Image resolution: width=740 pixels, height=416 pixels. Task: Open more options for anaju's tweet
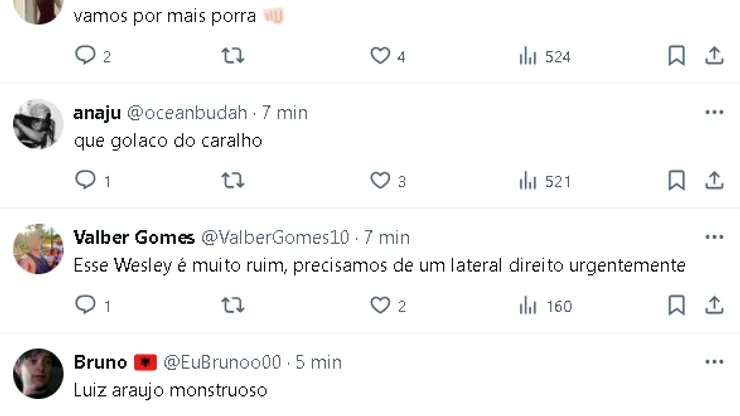(714, 113)
